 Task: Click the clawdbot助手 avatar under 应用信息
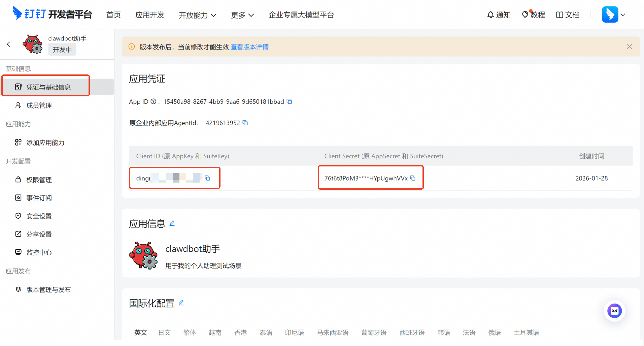(x=143, y=255)
